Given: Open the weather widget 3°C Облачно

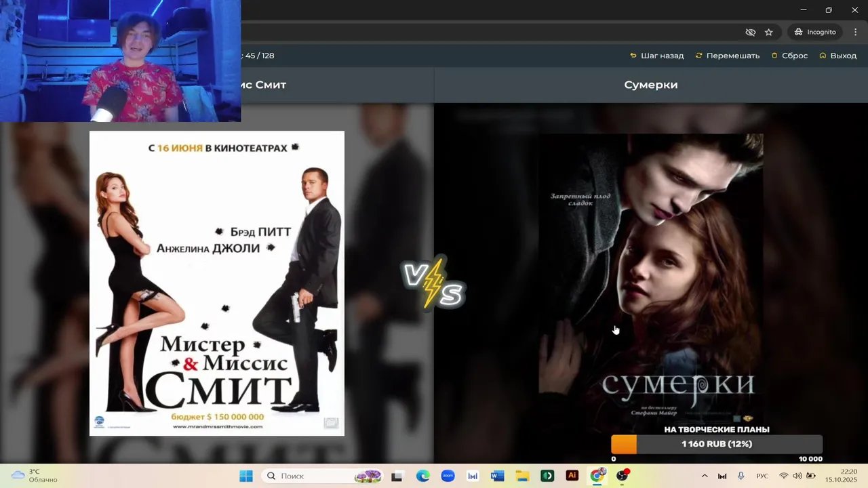Looking at the screenshot, I should pyautogui.click(x=34, y=476).
